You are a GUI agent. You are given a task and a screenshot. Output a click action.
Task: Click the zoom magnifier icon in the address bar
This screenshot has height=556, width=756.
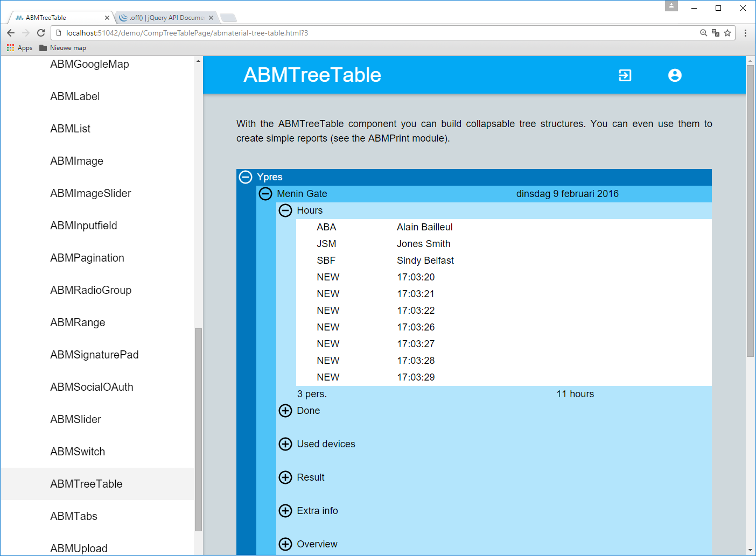(x=703, y=33)
